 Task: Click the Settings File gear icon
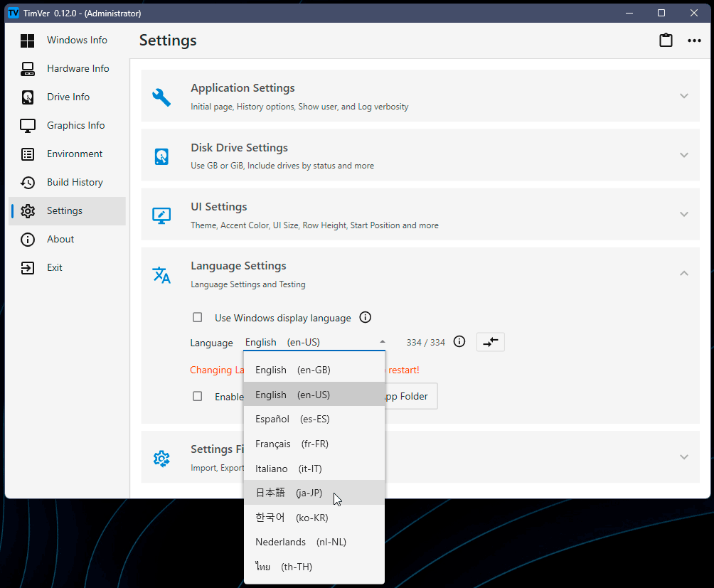pos(161,459)
